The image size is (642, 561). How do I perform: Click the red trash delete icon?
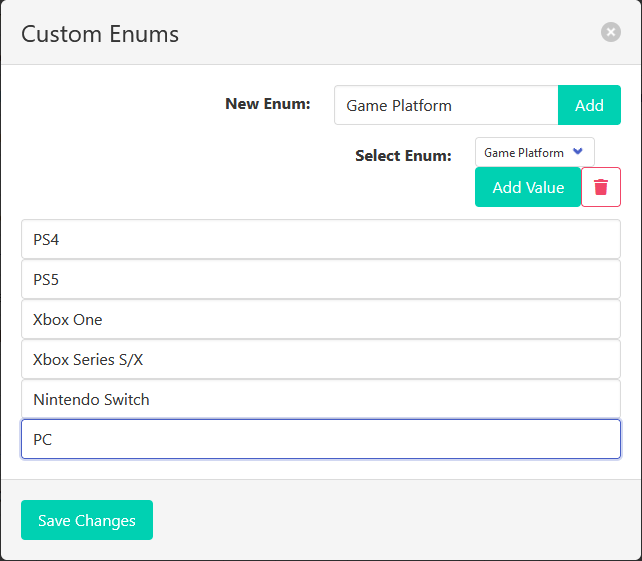tap(601, 187)
